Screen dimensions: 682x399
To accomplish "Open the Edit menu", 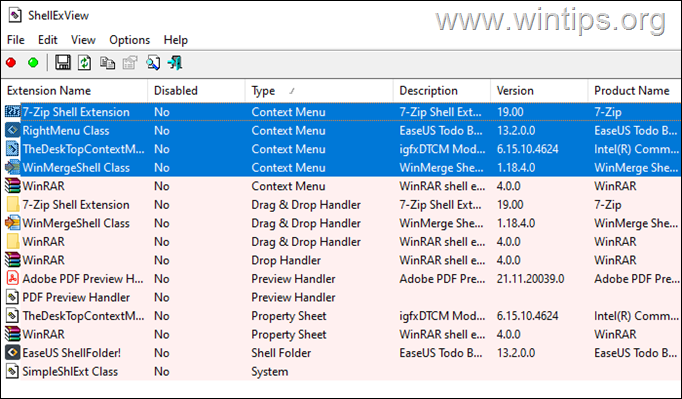I will [x=47, y=40].
